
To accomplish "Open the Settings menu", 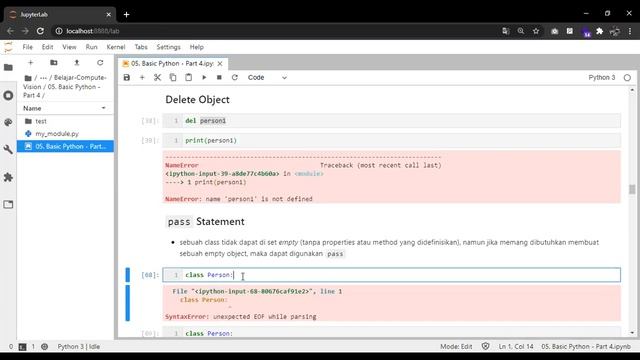I will [168, 47].
